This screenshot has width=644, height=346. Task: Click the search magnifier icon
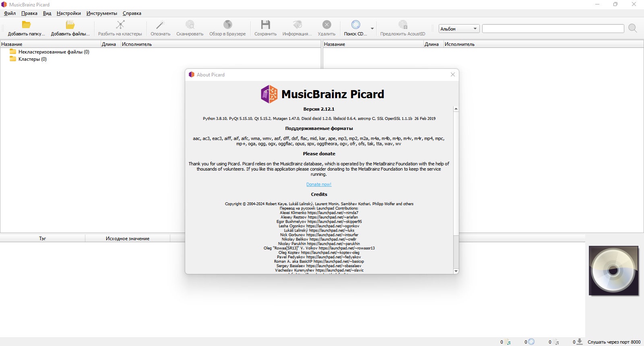(x=632, y=28)
